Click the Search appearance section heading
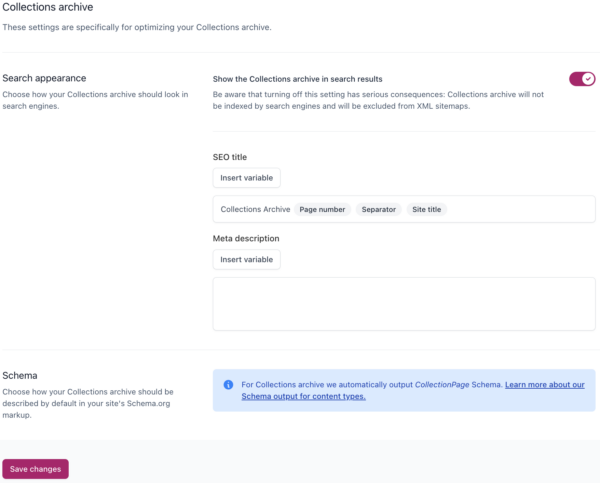The width and height of the screenshot is (600, 483). pos(44,78)
